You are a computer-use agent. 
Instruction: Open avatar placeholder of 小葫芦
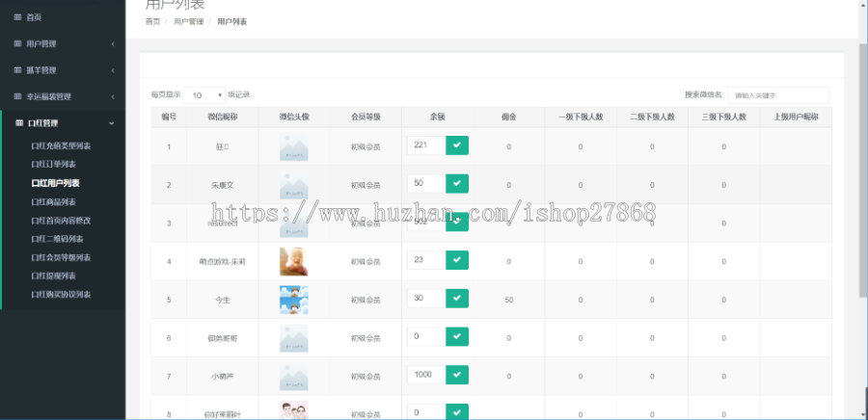294,376
